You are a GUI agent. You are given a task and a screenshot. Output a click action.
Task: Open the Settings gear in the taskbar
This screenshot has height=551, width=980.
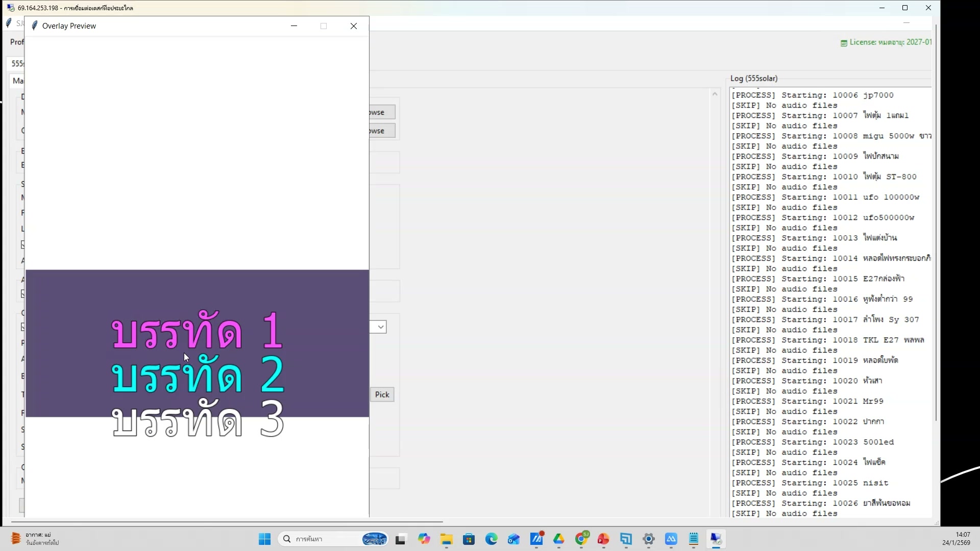point(649,539)
